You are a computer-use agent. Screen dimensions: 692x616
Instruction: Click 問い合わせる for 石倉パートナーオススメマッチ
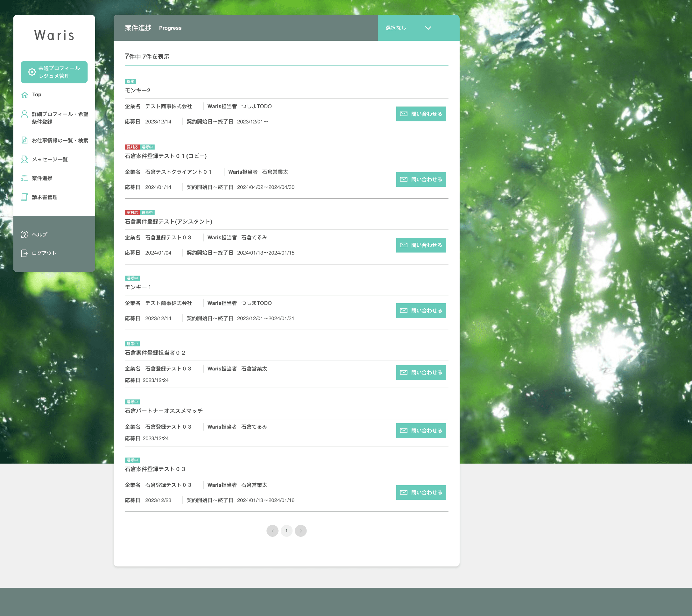click(x=421, y=430)
